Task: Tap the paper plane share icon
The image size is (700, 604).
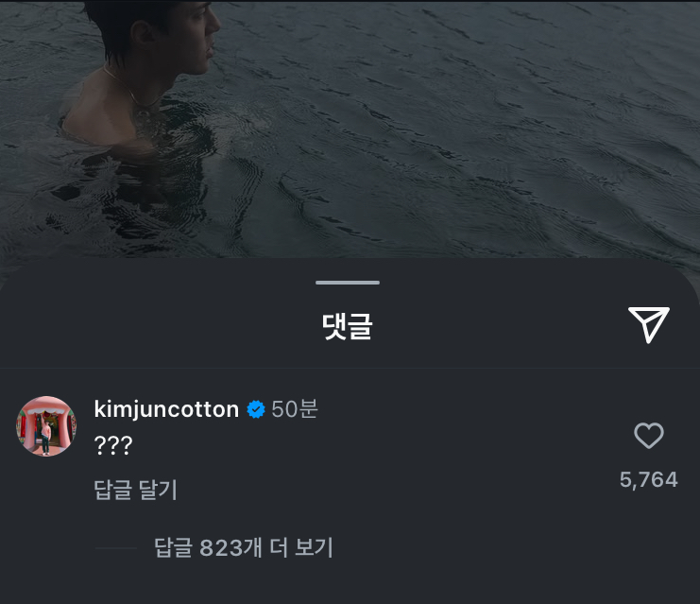Action: coord(649,325)
